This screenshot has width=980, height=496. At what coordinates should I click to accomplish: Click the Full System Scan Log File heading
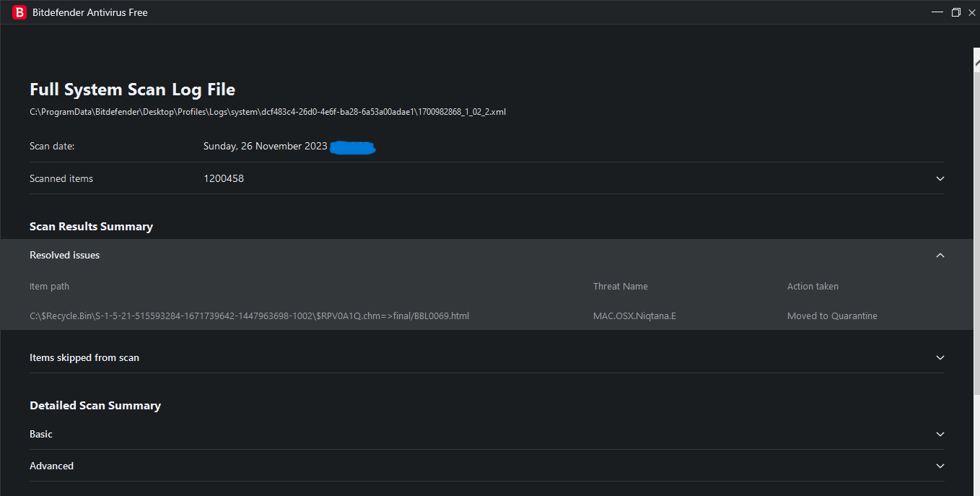(132, 89)
